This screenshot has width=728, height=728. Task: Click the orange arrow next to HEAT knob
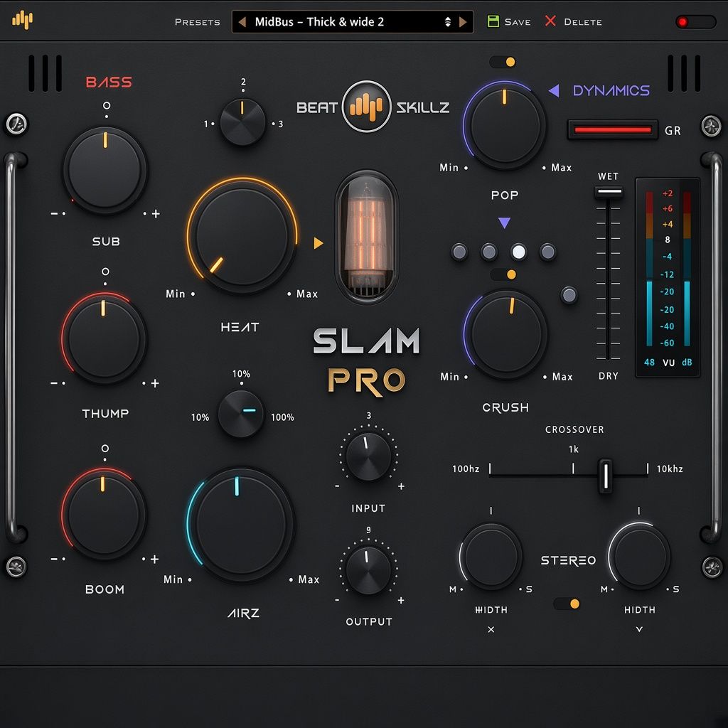click(318, 243)
